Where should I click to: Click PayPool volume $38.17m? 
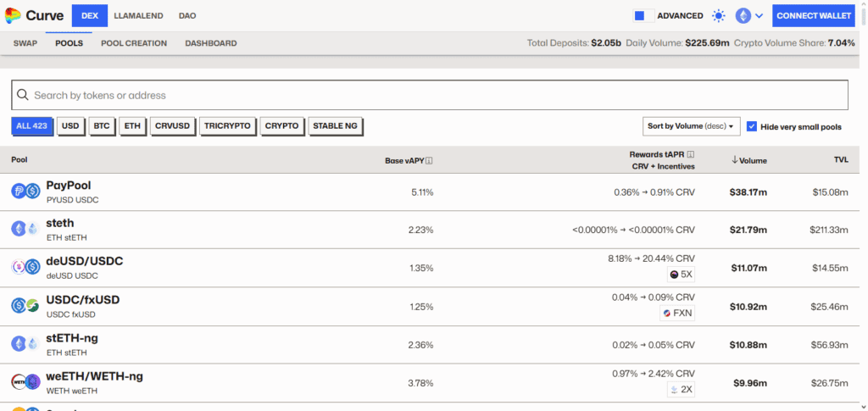[x=748, y=192]
